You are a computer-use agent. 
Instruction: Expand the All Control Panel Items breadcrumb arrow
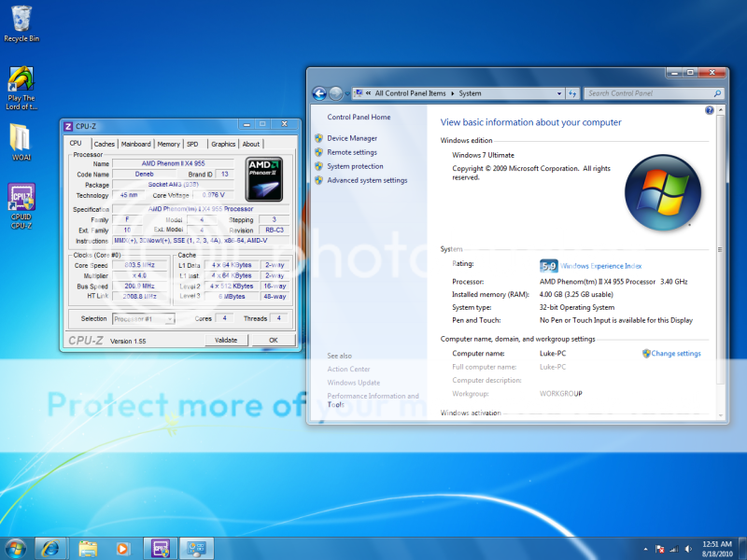pyautogui.click(x=453, y=93)
